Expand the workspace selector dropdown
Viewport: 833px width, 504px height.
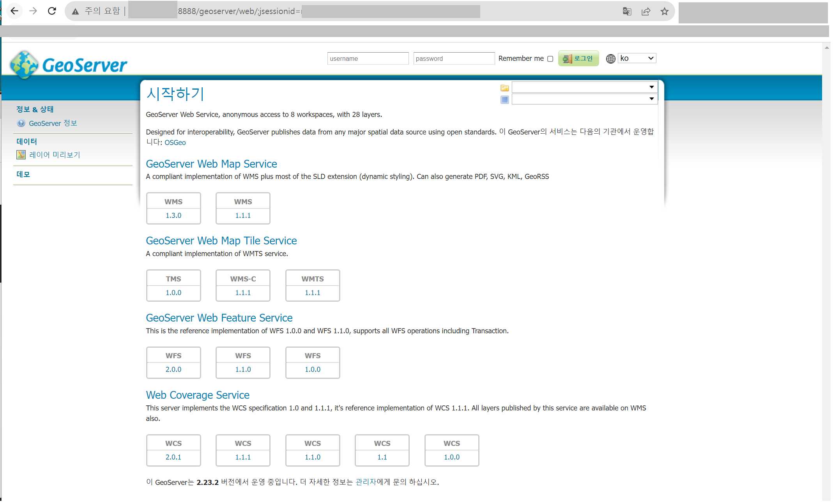tap(584, 87)
